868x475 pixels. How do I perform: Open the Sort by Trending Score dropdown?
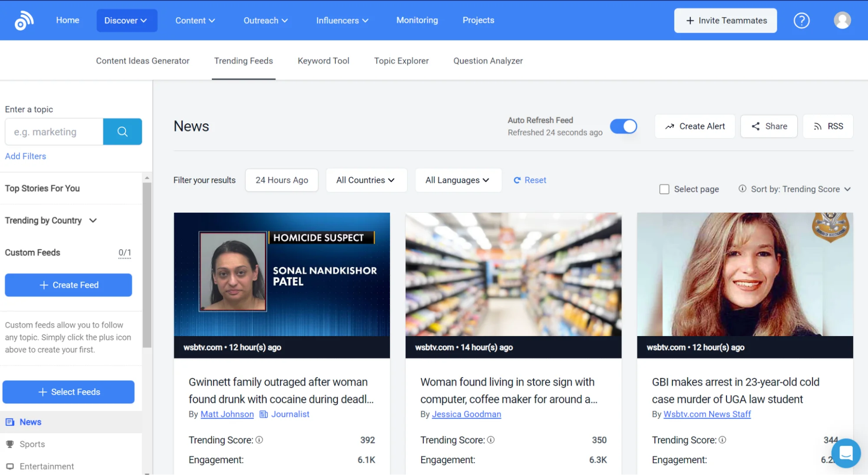coord(800,189)
